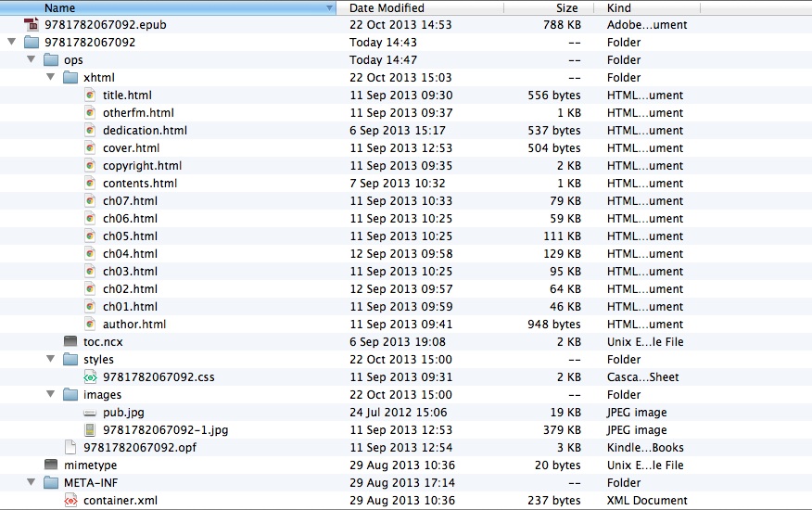Click the dedication.html file icon

pyautogui.click(x=90, y=130)
